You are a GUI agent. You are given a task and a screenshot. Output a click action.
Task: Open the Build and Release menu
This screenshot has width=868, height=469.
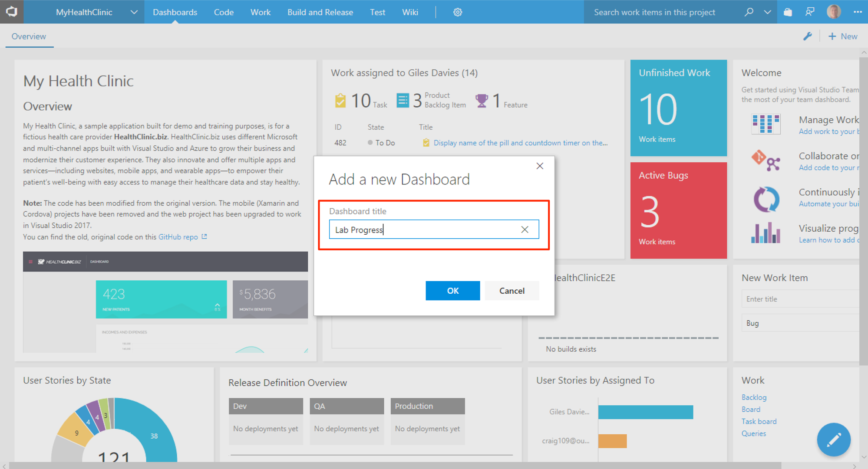click(x=320, y=12)
